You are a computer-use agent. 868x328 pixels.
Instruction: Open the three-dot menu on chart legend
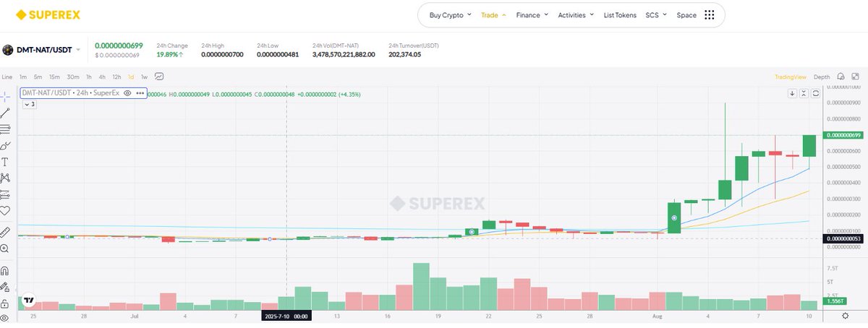[140, 94]
